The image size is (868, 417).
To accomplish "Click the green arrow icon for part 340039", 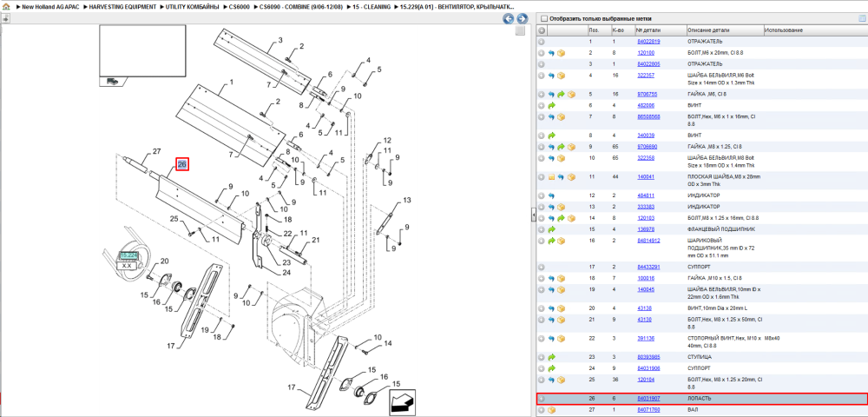I will click(x=551, y=136).
